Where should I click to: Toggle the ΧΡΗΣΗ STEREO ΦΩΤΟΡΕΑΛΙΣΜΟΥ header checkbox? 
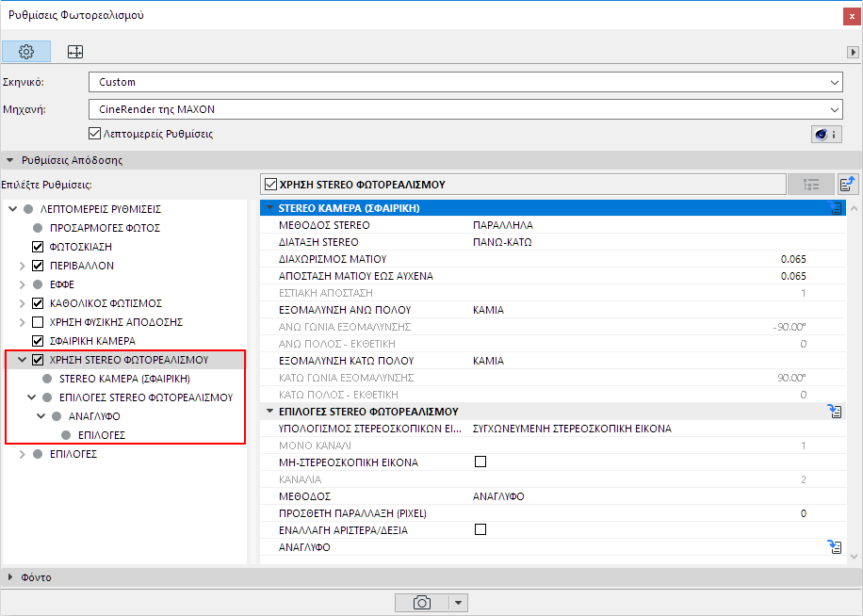270,185
